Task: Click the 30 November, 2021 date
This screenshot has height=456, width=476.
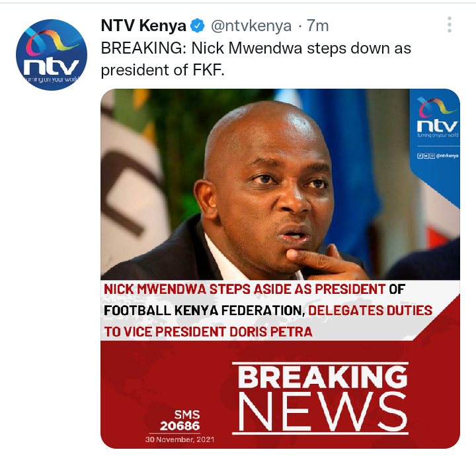Action: [x=180, y=439]
